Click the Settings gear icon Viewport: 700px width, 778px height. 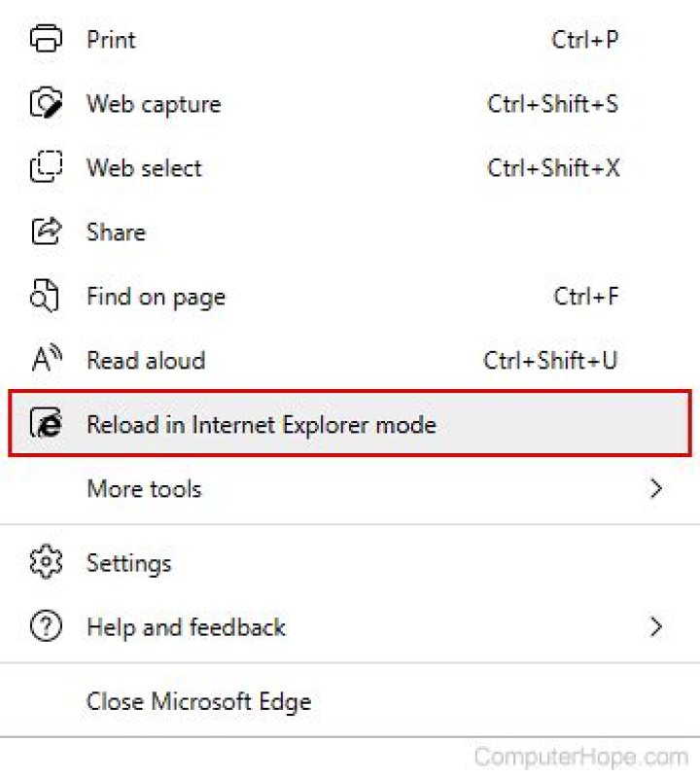click(46, 563)
